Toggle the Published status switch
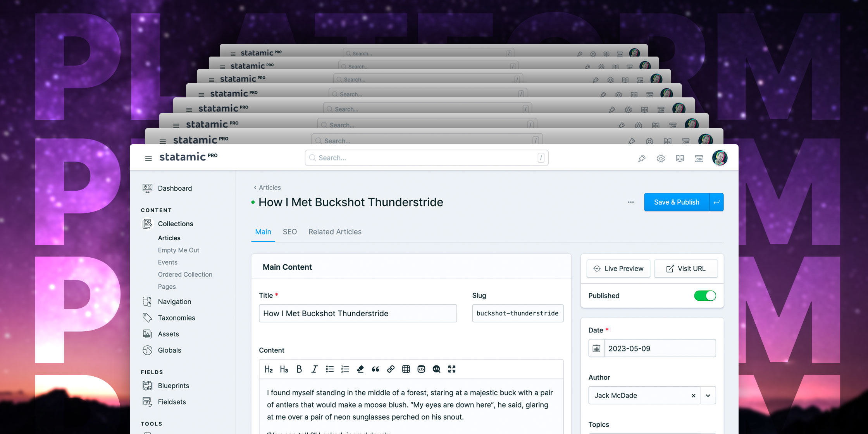The height and width of the screenshot is (434, 868). 706,296
